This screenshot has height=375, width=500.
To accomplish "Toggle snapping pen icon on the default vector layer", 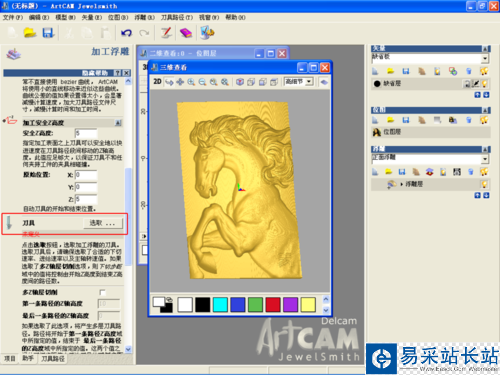I will tap(476, 84).
